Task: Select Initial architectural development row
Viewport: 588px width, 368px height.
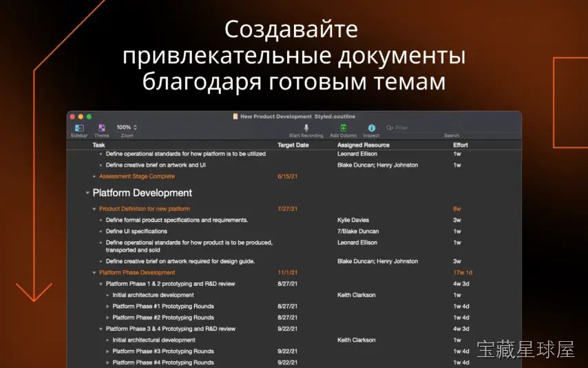Action: pos(154,340)
